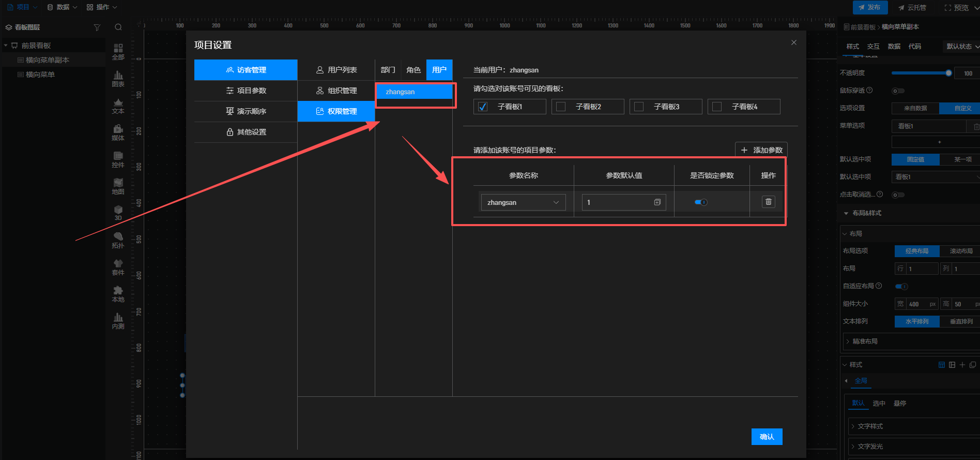Click the 3D components icon
The height and width of the screenshot is (460, 980).
(x=118, y=212)
